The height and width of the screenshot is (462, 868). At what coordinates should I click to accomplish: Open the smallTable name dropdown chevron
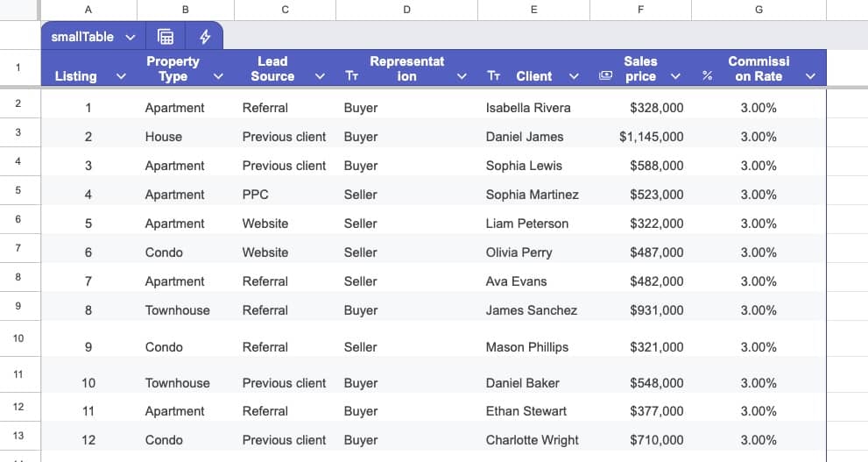click(x=131, y=37)
